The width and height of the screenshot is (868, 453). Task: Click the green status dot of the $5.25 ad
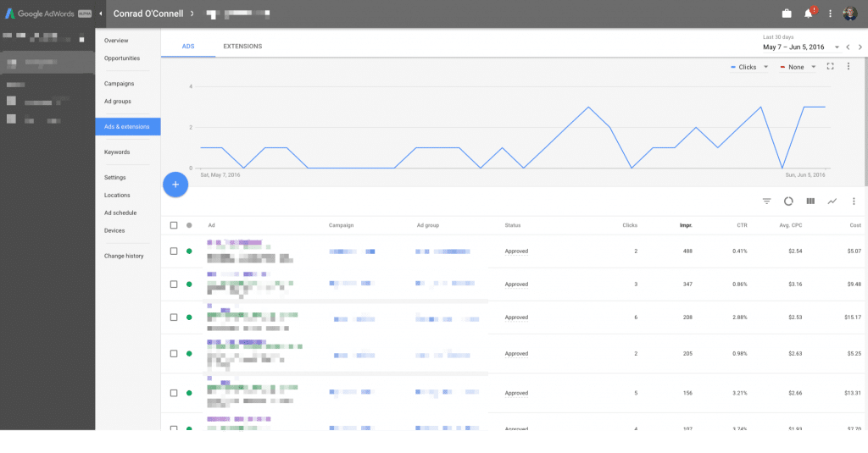click(189, 353)
